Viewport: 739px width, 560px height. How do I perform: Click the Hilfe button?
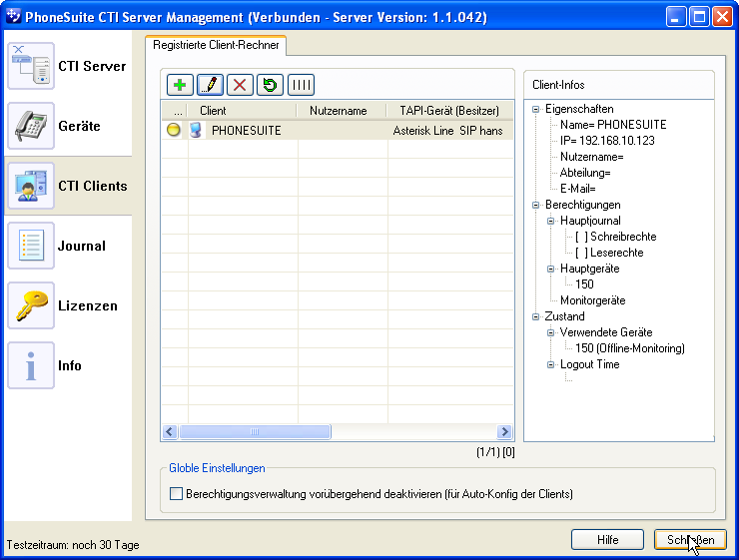tap(607, 539)
